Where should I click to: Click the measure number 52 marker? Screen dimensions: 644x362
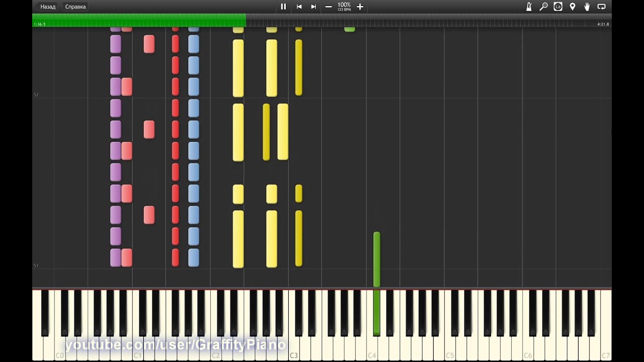tap(36, 95)
